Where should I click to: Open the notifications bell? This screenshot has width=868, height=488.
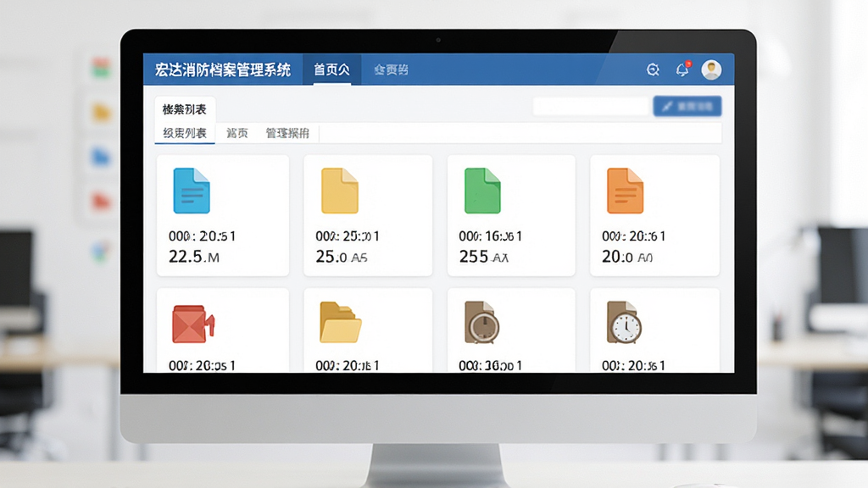pos(682,69)
